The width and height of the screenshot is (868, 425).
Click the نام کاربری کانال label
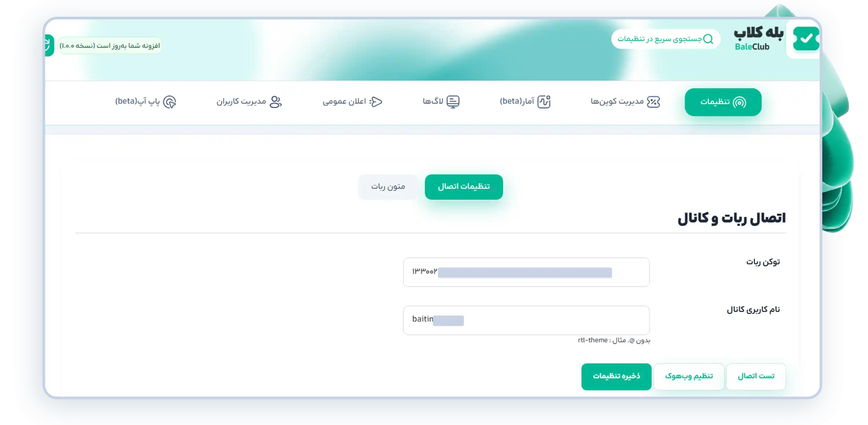coord(753,310)
